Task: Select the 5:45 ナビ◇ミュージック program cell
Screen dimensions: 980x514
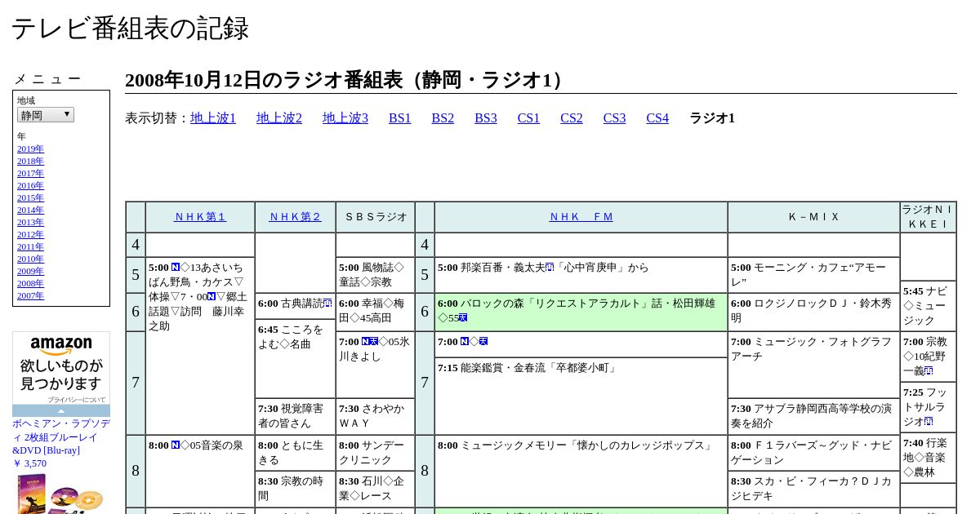Action: click(929, 306)
